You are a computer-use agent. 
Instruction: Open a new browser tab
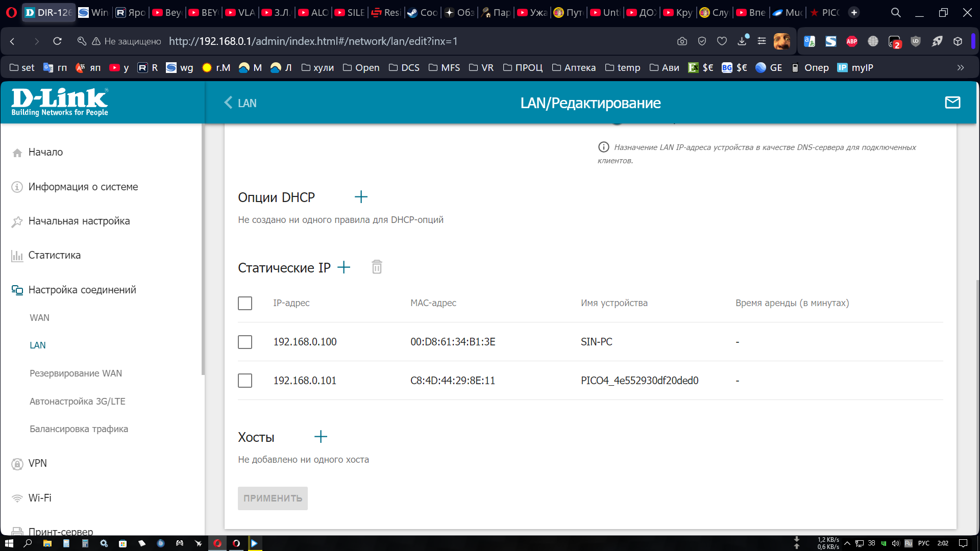[854, 13]
